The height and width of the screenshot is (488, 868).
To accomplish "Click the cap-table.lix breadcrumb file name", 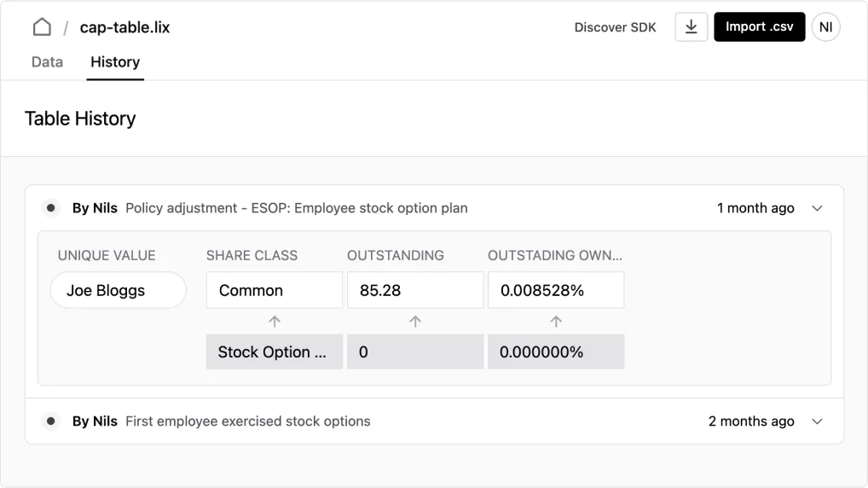I will [x=124, y=27].
